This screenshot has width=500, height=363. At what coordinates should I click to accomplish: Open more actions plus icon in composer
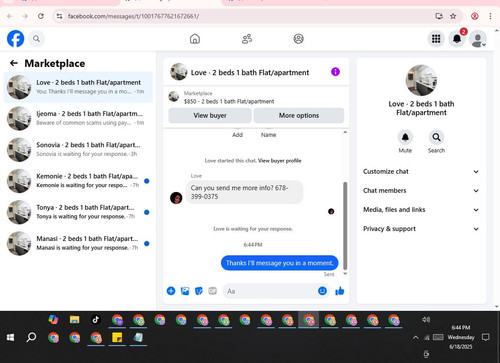pos(171,291)
